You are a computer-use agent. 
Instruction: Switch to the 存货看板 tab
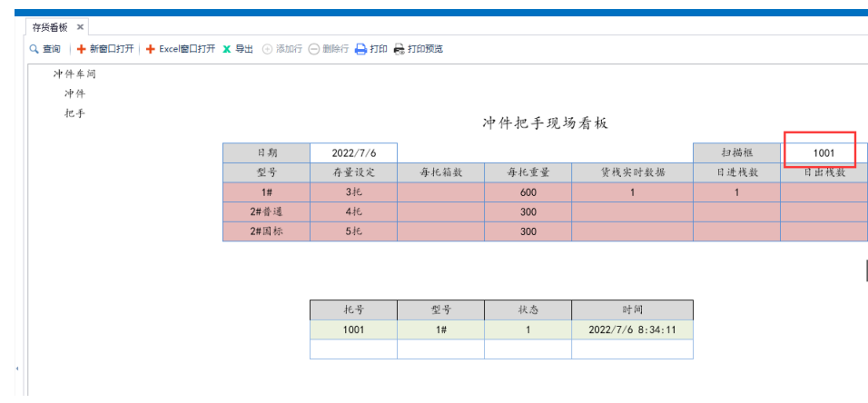click(x=50, y=27)
